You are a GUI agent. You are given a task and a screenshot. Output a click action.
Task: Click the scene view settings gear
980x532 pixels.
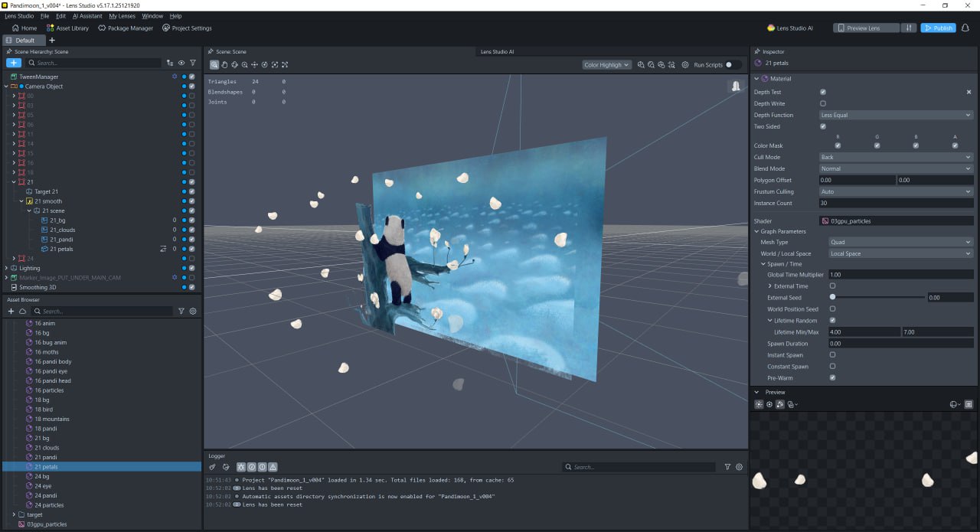point(685,65)
